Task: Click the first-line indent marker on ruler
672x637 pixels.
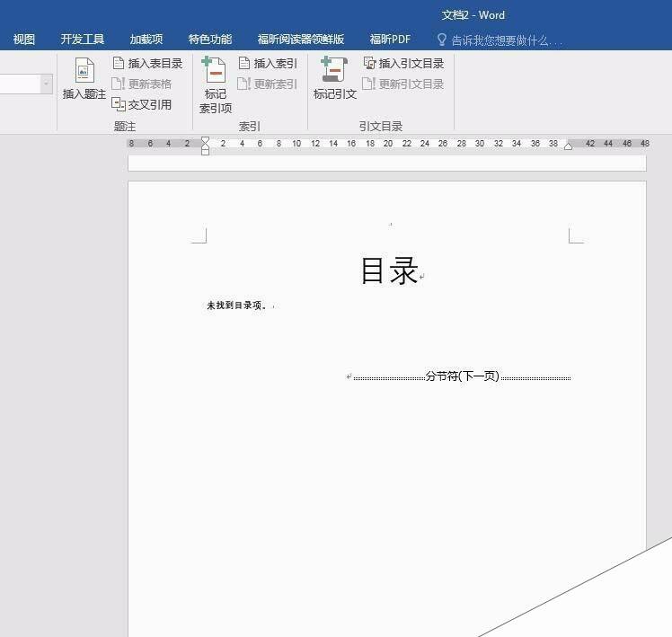Action: pos(206,140)
